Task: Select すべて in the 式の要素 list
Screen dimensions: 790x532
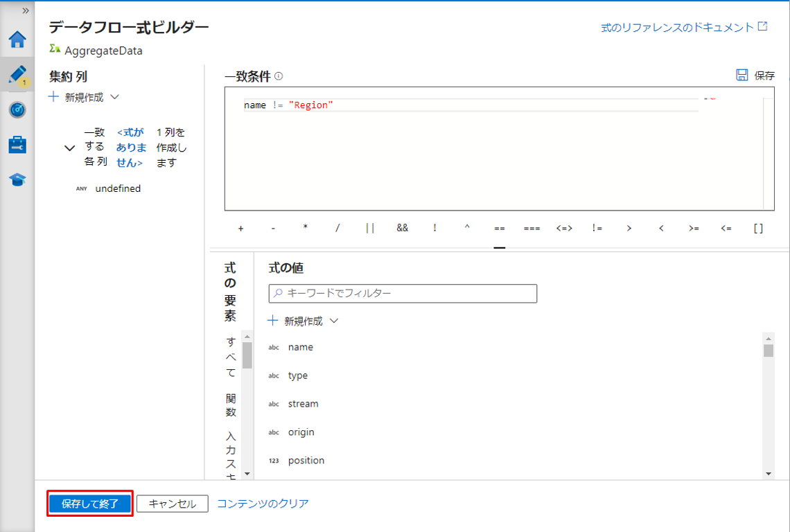Action: (x=231, y=357)
